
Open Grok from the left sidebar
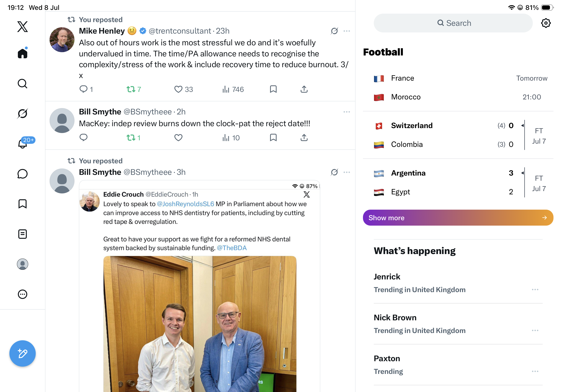point(23,114)
